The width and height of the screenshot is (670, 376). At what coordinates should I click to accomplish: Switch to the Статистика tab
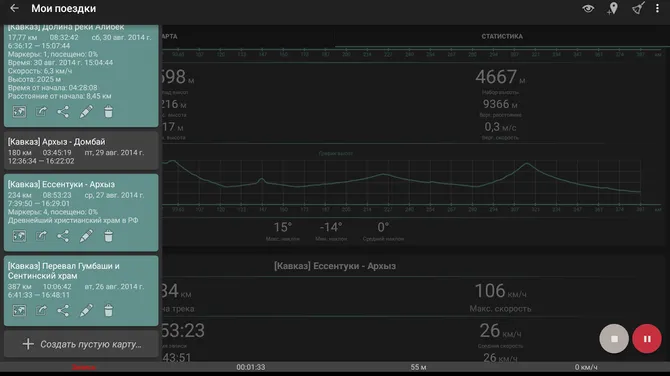(502, 36)
